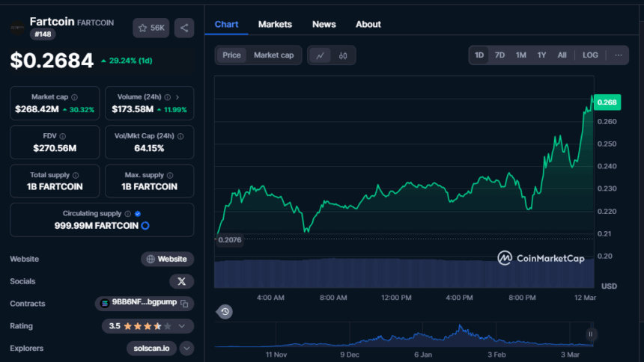Add Fartcoin to watchlist with star button

151,28
